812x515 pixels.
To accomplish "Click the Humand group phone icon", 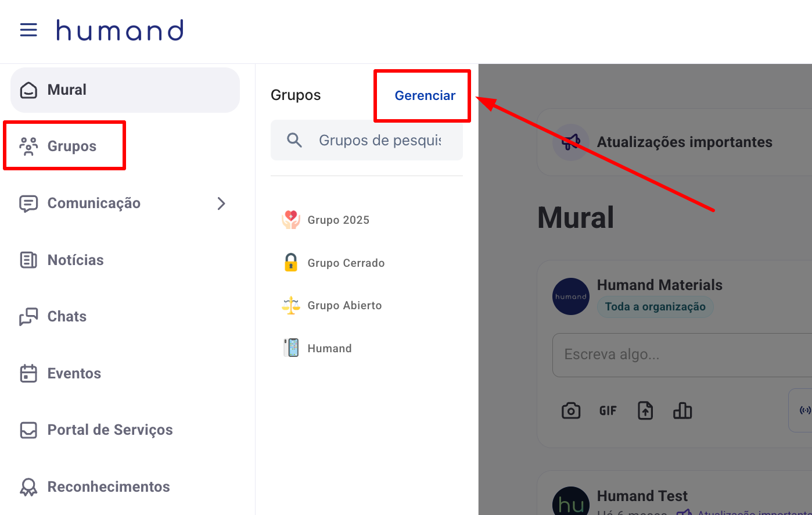I will [291, 348].
